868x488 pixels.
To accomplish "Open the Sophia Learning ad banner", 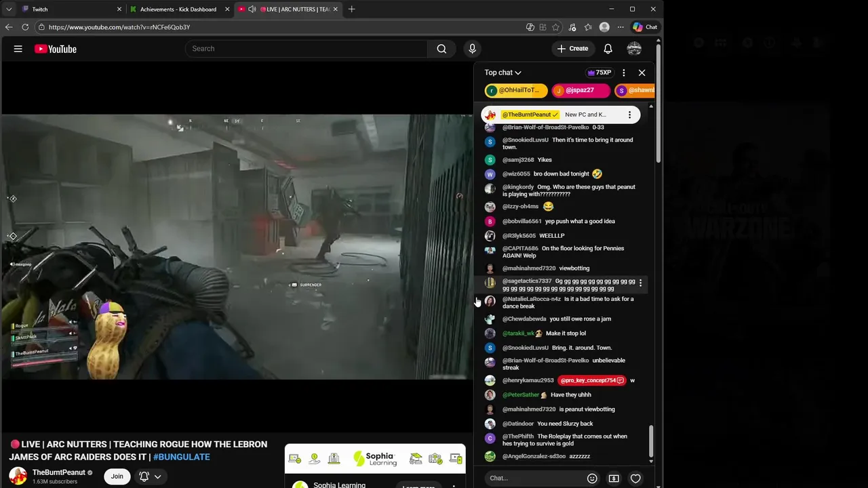I will click(x=375, y=459).
